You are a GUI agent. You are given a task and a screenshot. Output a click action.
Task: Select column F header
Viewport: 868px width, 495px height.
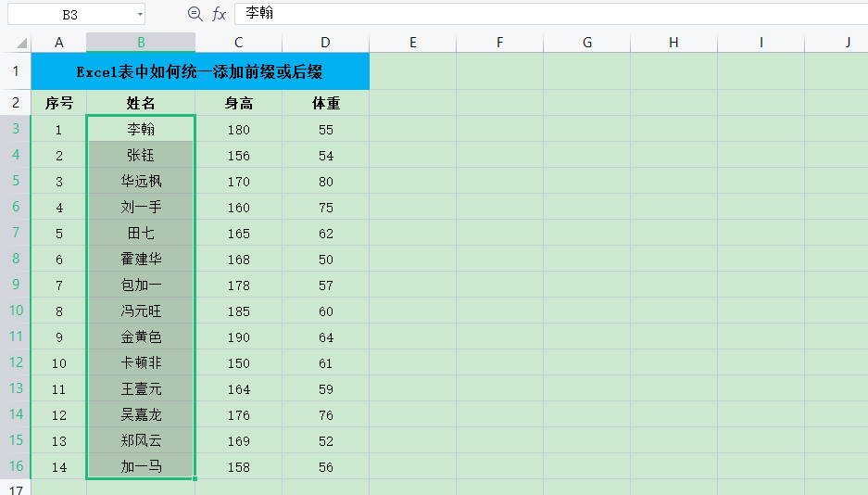tap(500, 43)
